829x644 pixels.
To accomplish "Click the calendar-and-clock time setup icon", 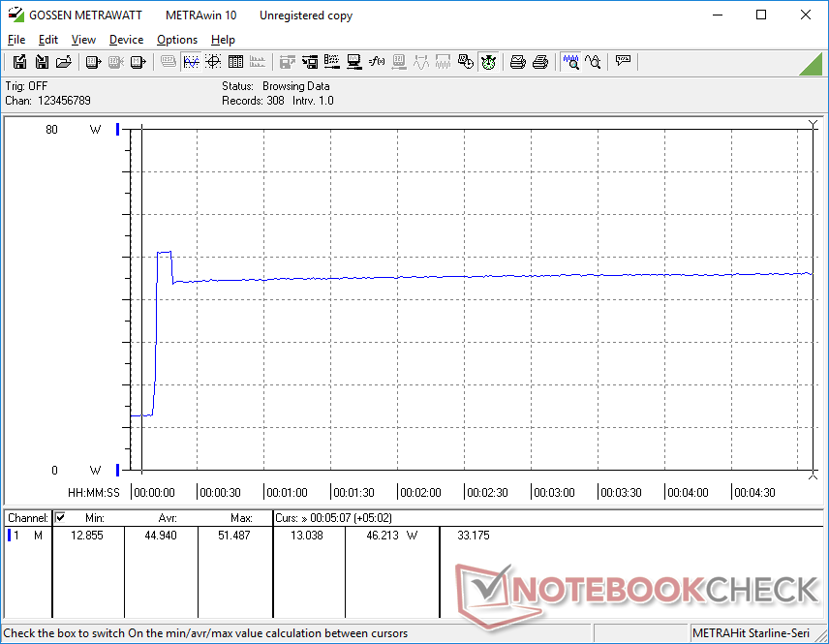I will point(466,62).
